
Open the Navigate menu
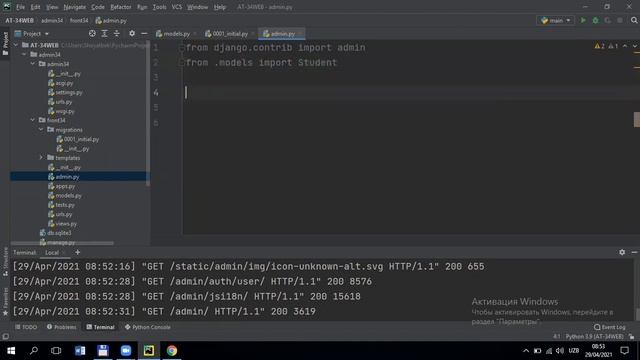[75, 7]
